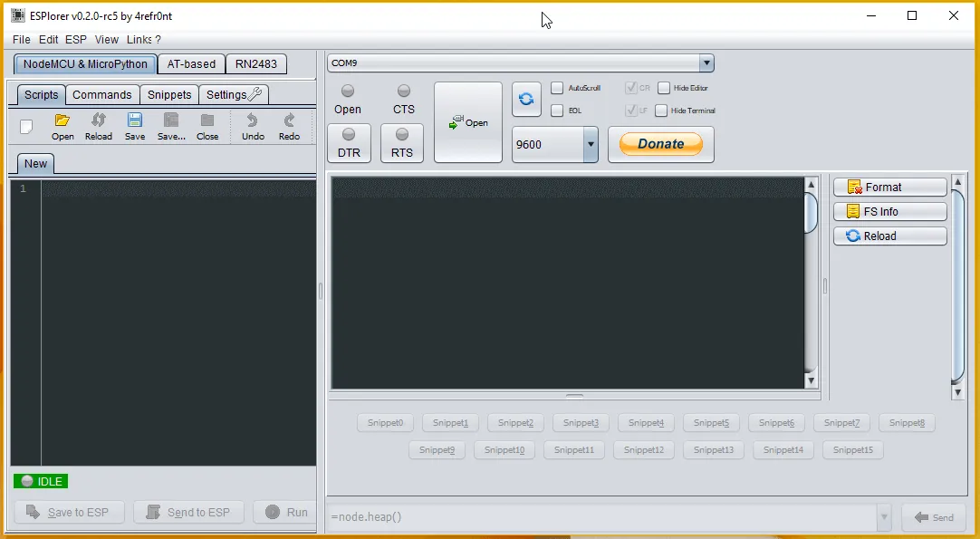Expand the COM9 port dropdown

[706, 63]
